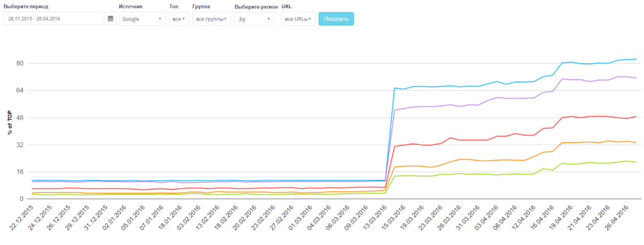
Task: Click the 64 y-axis value label
Action: (x=19, y=91)
